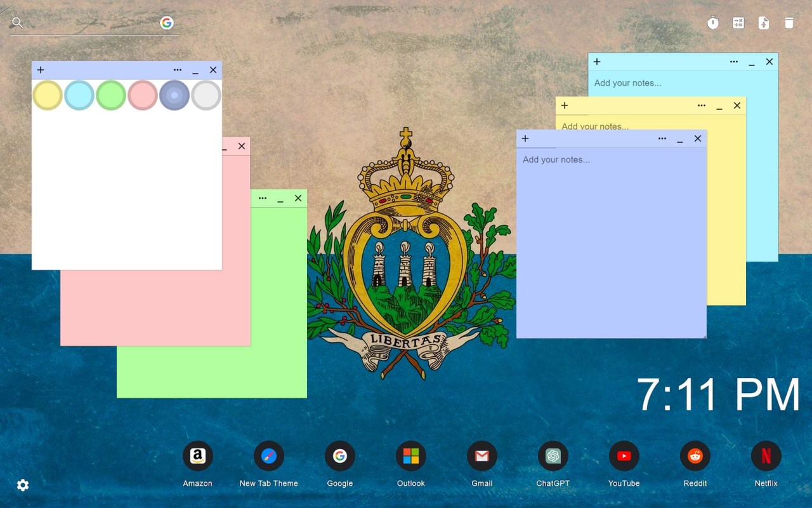Add a note from the cyan note's plus
Image resolution: width=812 pixels, height=508 pixels.
[x=597, y=62]
